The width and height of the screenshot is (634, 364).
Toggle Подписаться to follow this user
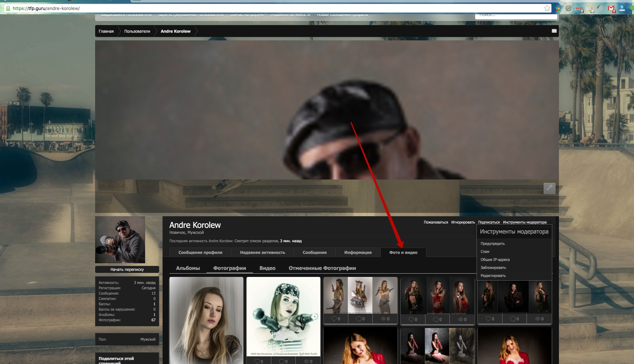[489, 222]
